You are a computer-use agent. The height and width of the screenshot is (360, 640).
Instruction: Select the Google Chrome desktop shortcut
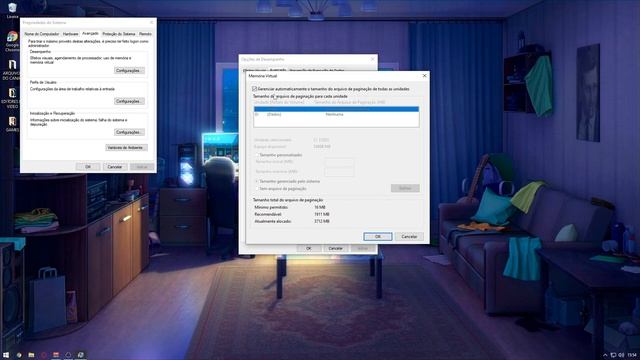[12, 41]
